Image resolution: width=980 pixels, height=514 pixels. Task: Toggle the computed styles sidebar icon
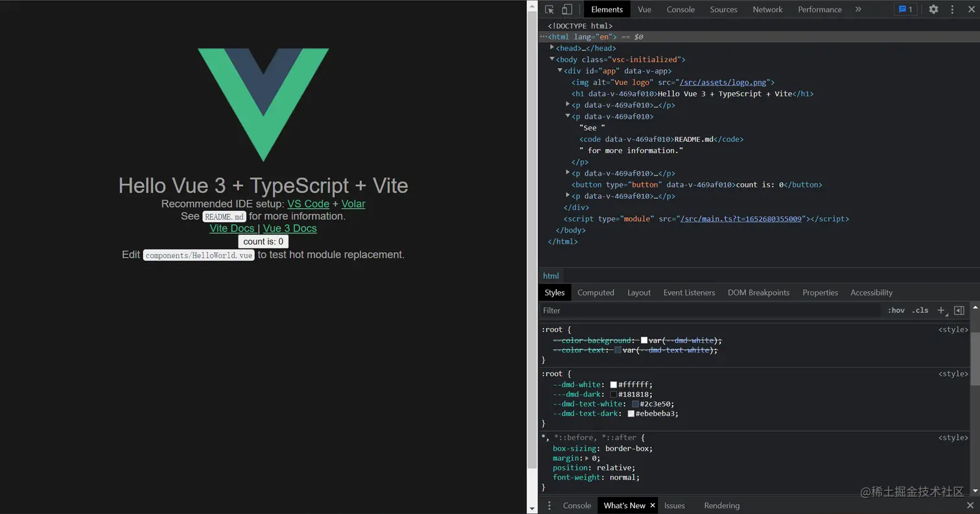click(959, 310)
